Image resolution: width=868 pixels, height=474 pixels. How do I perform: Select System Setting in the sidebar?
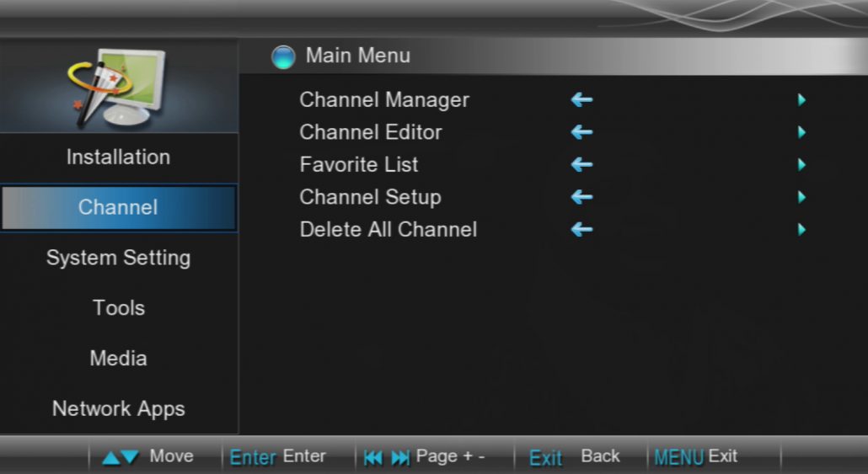(118, 258)
